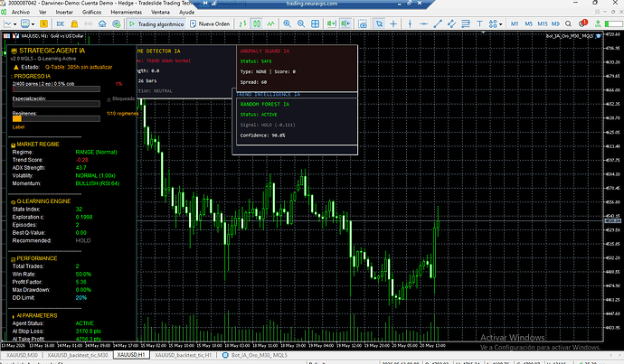Open the Bot_IA_Oro_M30_MQL5 tab
Screen dimensions: 624x364
(255, 355)
